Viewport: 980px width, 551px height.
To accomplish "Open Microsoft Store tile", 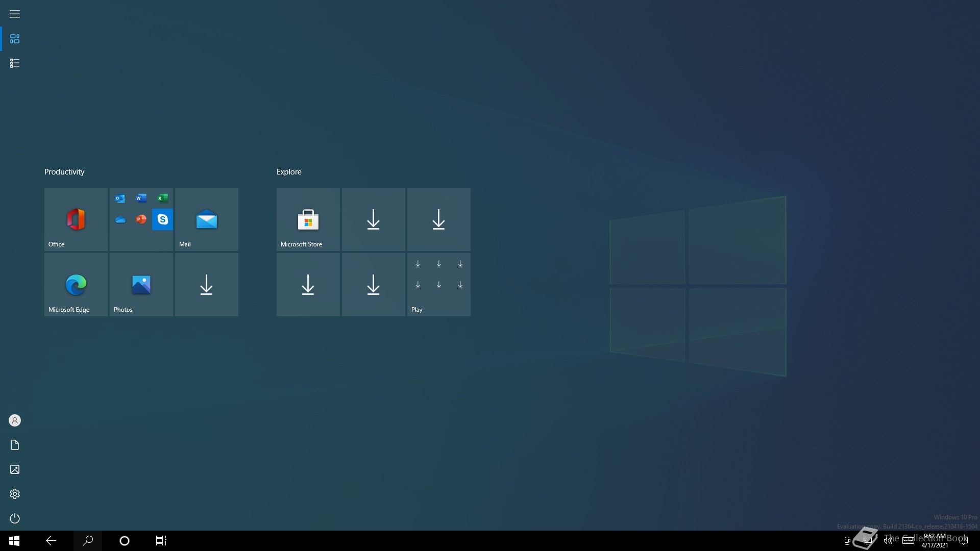I will coord(308,219).
